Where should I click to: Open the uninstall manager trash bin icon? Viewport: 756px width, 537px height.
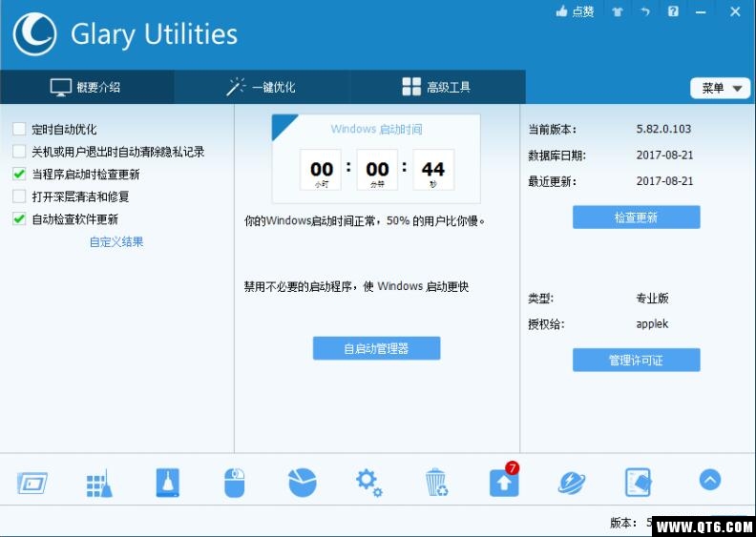coord(436,482)
